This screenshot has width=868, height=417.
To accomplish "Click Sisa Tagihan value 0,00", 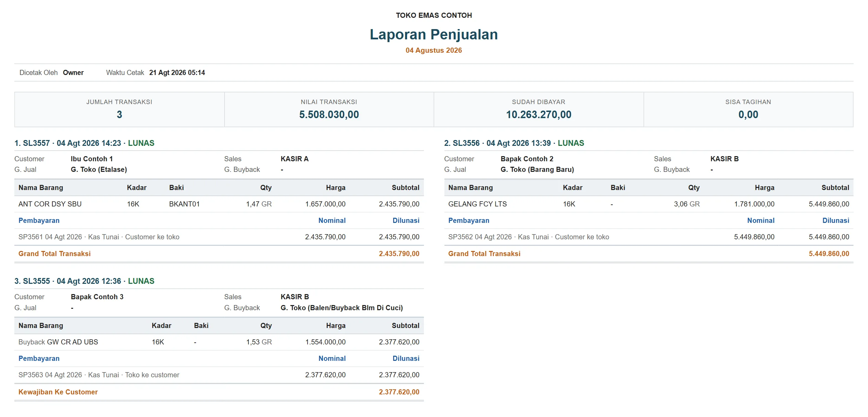I will pos(748,115).
